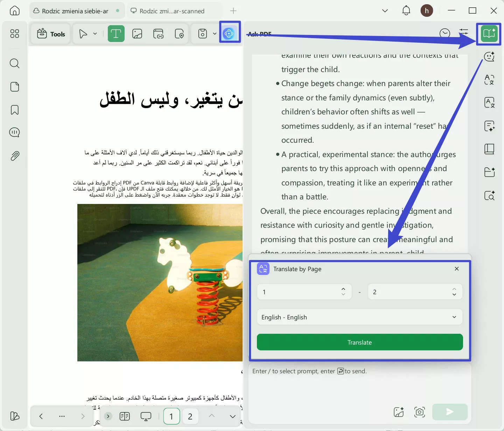
Task: Open the link tool on toolbar
Action: point(158,34)
